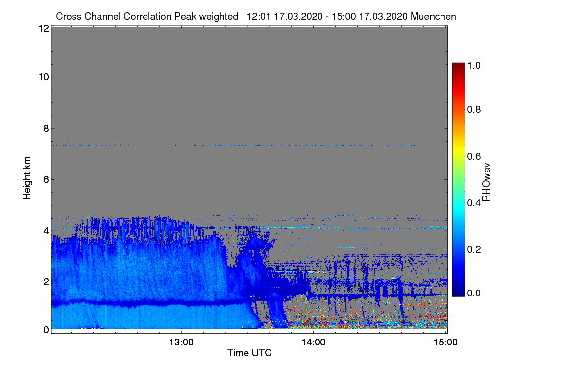Click the 'Time UTC' x-axis label

tap(249, 353)
